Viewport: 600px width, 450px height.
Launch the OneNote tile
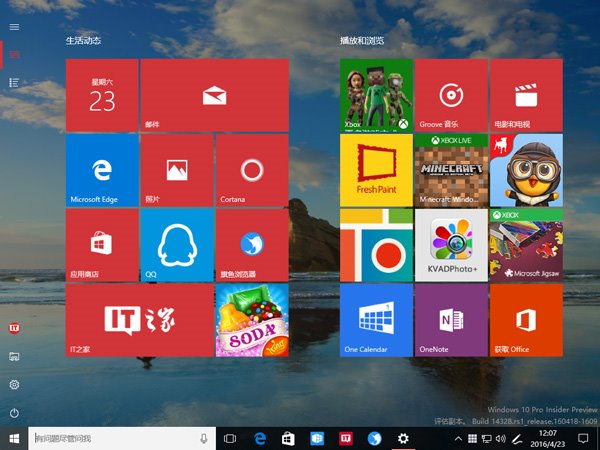[451, 320]
